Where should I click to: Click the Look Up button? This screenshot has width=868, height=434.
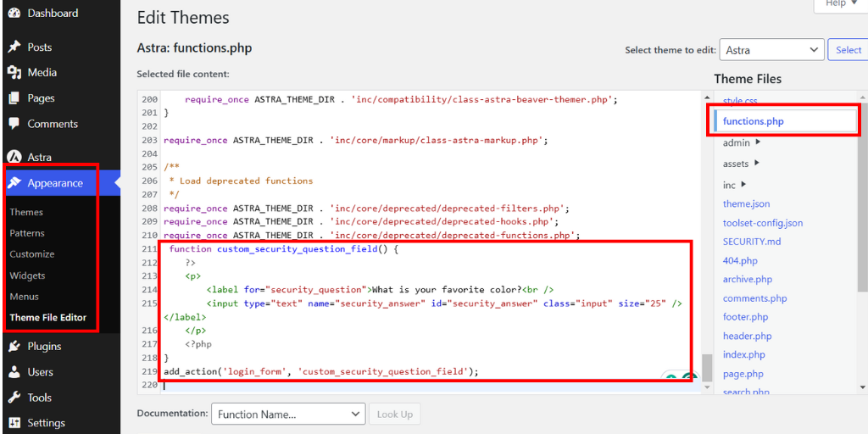[x=395, y=414]
